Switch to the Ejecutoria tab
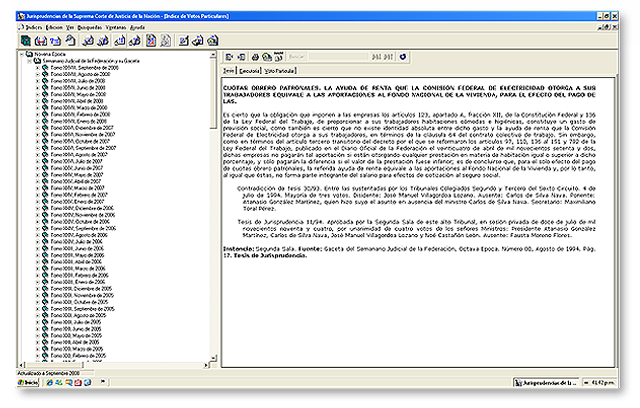 coord(249,71)
